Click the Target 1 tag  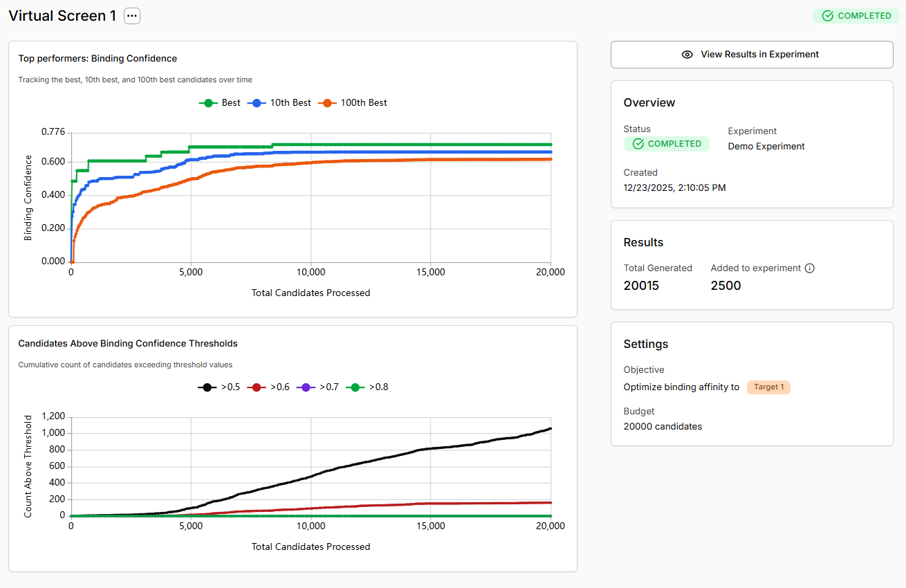pyautogui.click(x=768, y=387)
